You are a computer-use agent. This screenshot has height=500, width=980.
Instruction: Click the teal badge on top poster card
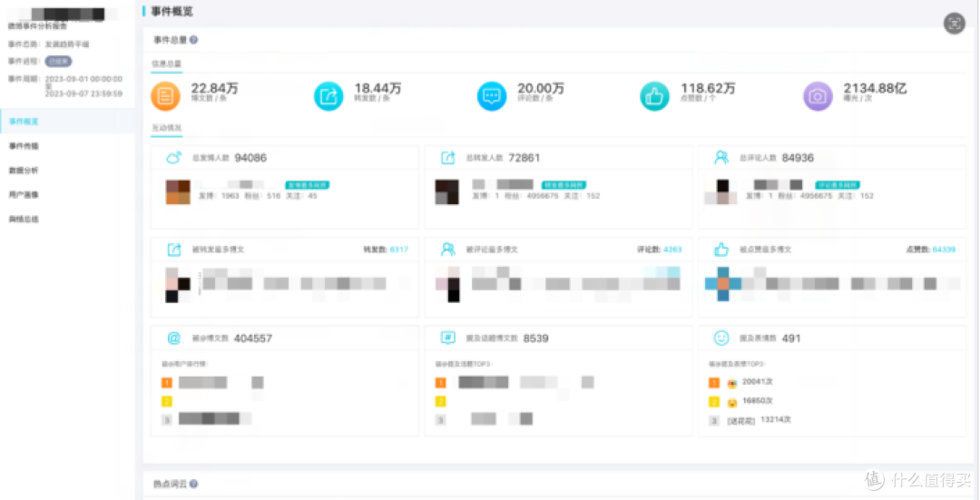pyautogui.click(x=307, y=185)
